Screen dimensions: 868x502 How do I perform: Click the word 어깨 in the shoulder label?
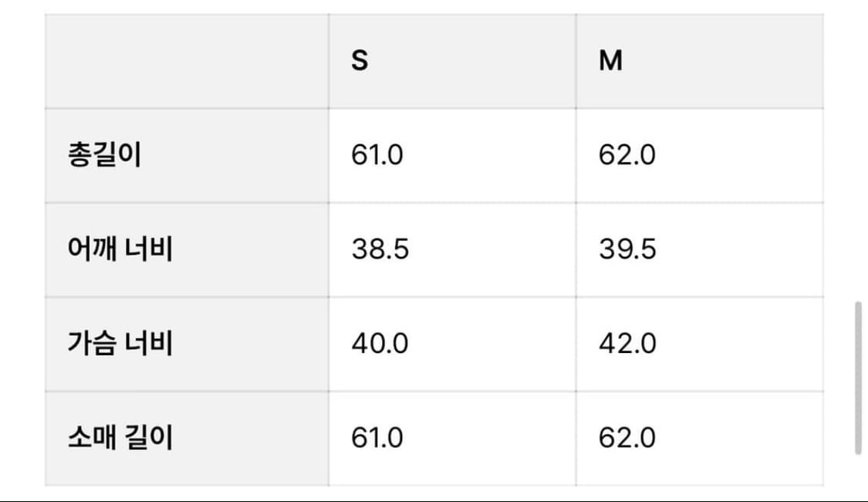(x=92, y=249)
